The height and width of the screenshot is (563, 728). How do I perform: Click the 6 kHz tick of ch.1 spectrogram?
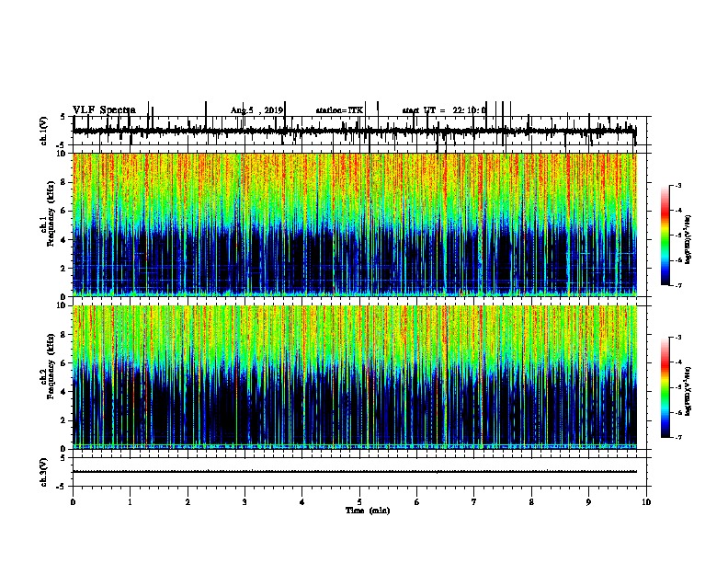(64, 211)
